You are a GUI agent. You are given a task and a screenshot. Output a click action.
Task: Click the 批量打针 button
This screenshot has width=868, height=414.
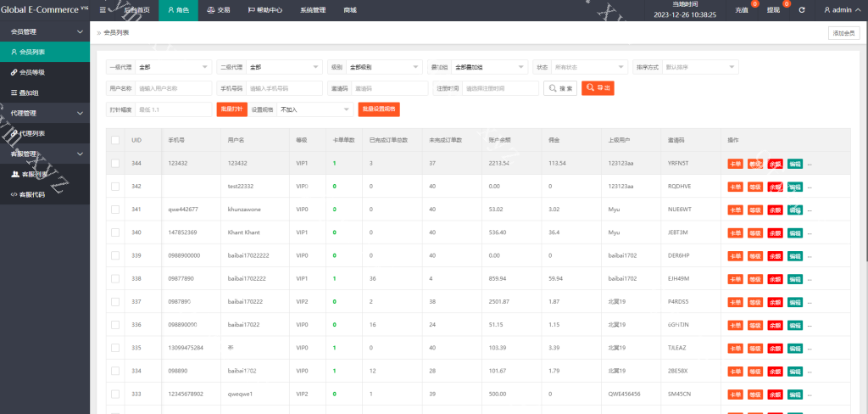(x=231, y=109)
